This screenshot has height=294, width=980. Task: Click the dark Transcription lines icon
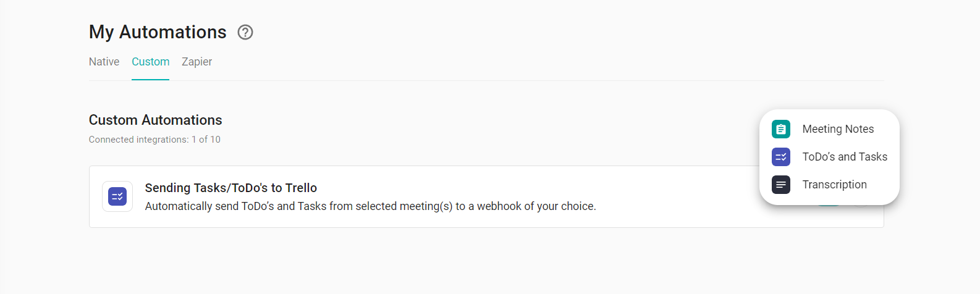coord(781,185)
